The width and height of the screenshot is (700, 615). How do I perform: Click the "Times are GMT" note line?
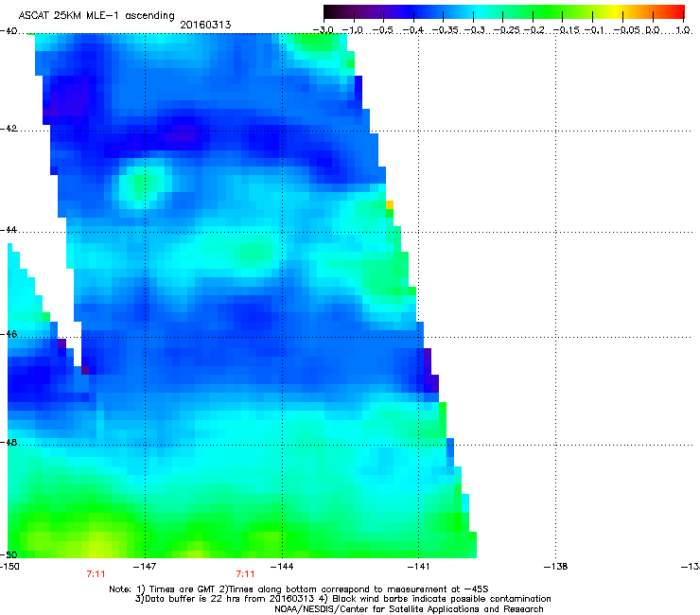pyautogui.click(x=299, y=589)
